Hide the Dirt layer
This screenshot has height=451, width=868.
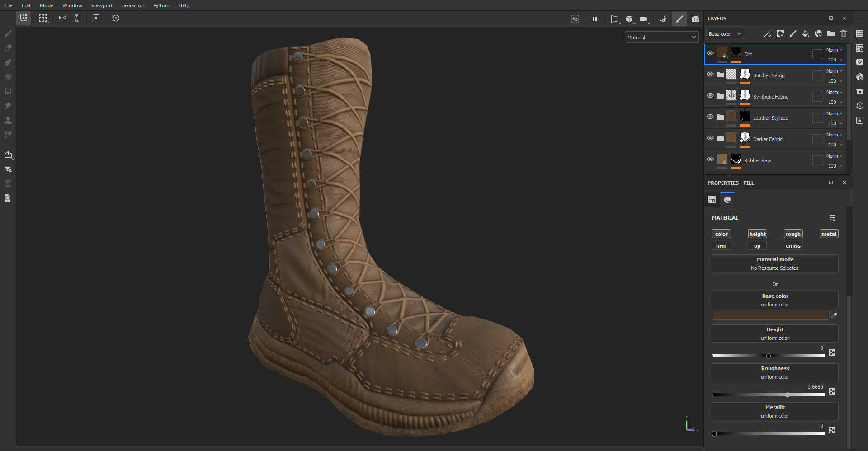pyautogui.click(x=710, y=53)
